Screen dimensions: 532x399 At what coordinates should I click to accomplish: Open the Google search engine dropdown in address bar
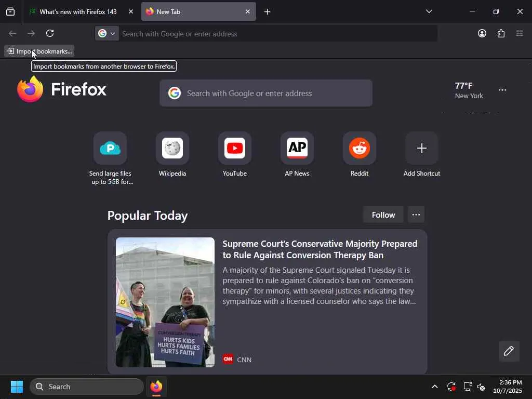107,34
